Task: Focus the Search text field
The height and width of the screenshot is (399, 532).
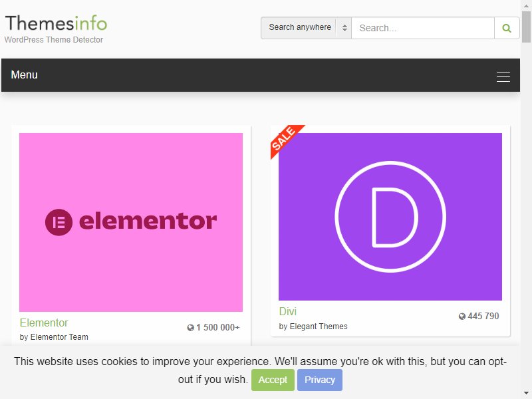Action: pyautogui.click(x=423, y=28)
